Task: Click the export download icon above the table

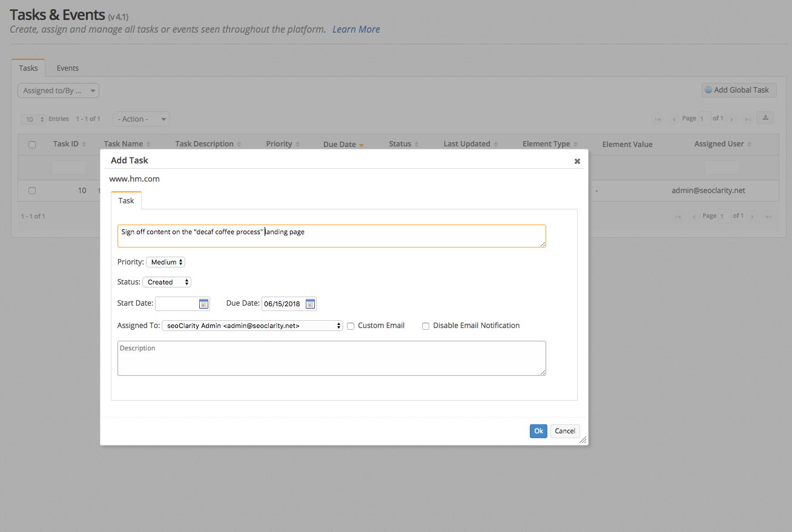Action: [x=765, y=117]
